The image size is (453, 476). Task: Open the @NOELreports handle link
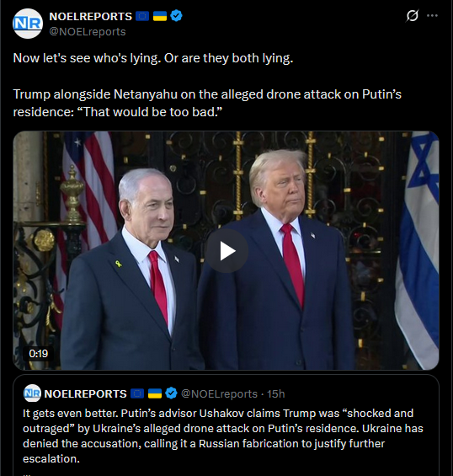coord(88,31)
